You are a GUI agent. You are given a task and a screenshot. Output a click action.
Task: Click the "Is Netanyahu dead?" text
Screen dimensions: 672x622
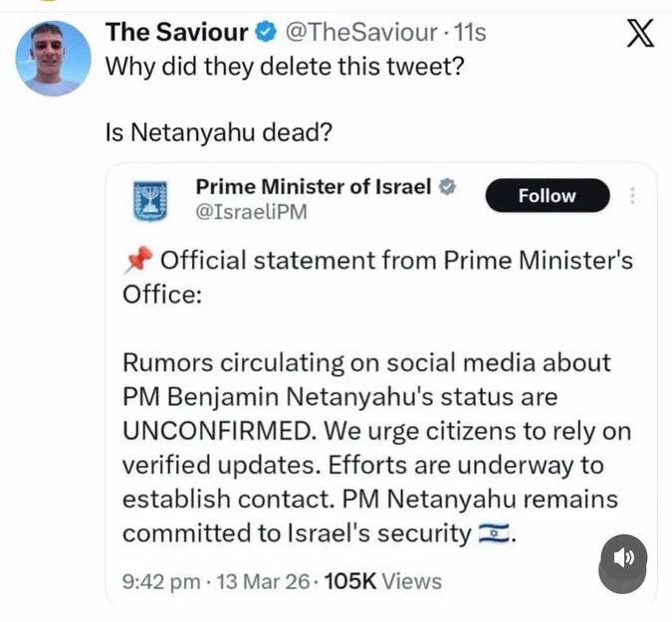point(218,131)
